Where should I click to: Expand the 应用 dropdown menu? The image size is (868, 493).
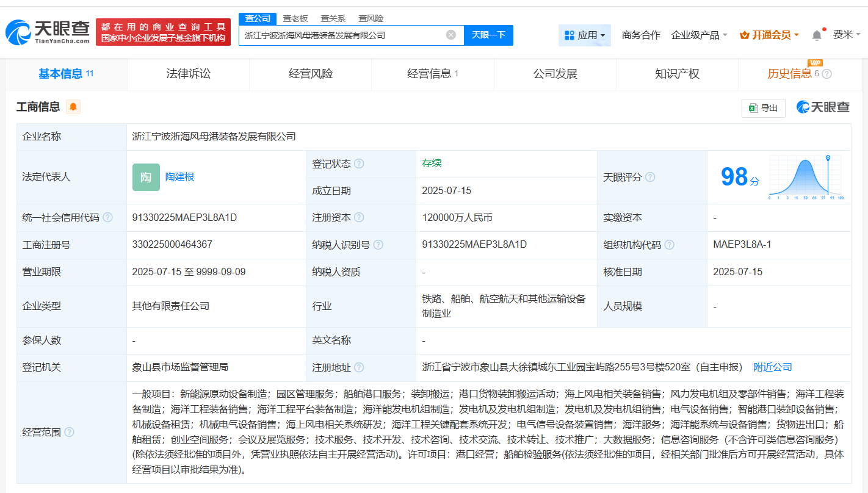point(585,35)
